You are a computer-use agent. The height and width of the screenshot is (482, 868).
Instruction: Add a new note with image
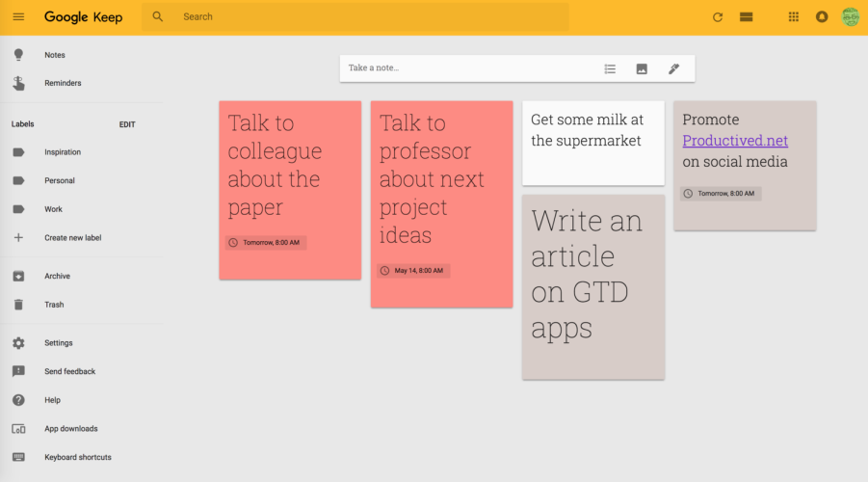[x=642, y=68]
